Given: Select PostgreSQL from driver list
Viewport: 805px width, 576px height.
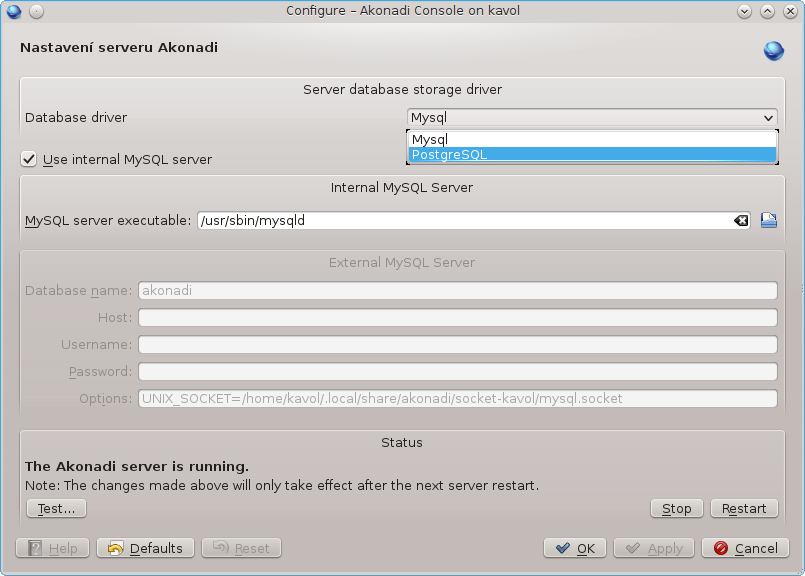Looking at the screenshot, I should click(x=592, y=155).
